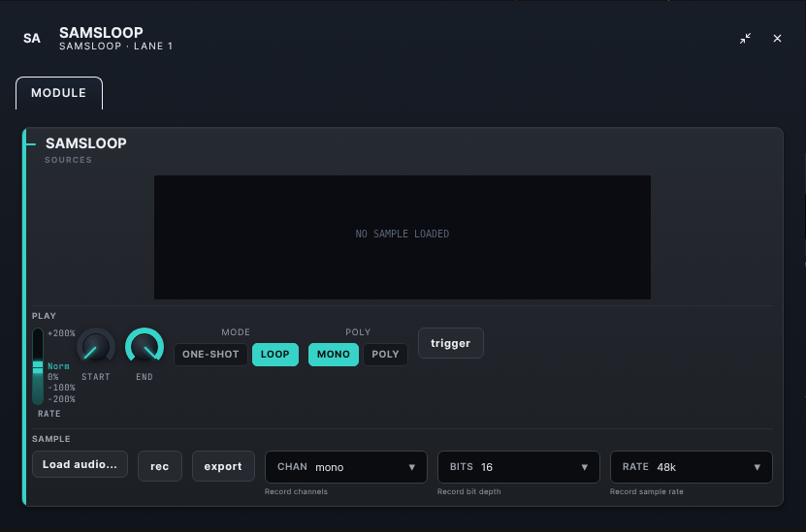
Task: Hit the trigger button
Action: pos(451,343)
